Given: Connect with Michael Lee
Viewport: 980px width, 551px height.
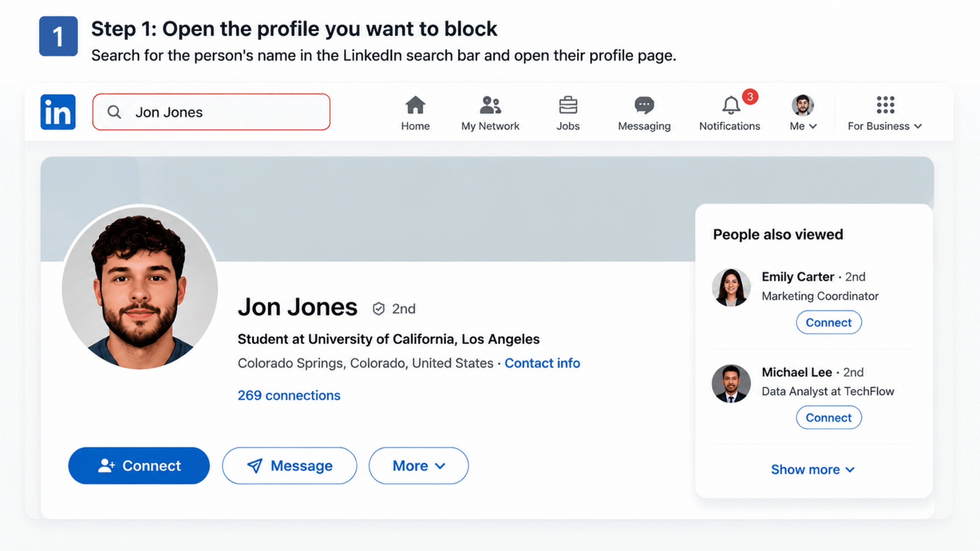Looking at the screenshot, I should click(x=828, y=417).
